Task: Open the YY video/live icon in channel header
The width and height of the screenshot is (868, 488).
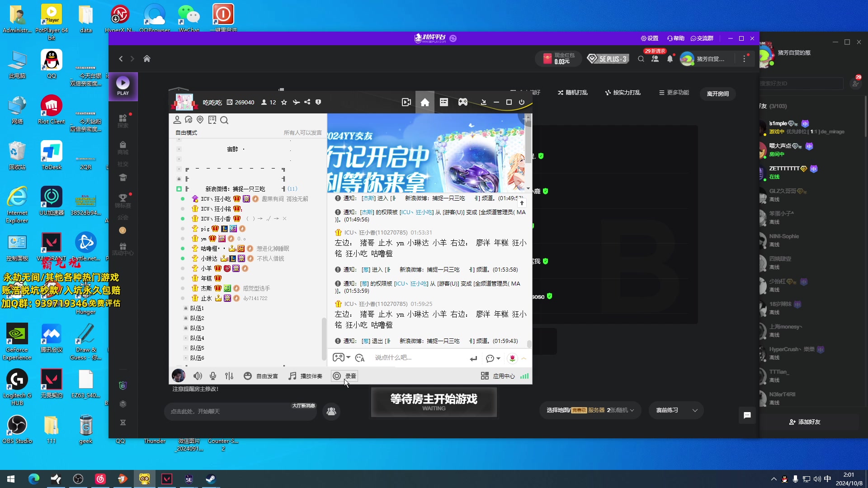Action: 406,103
